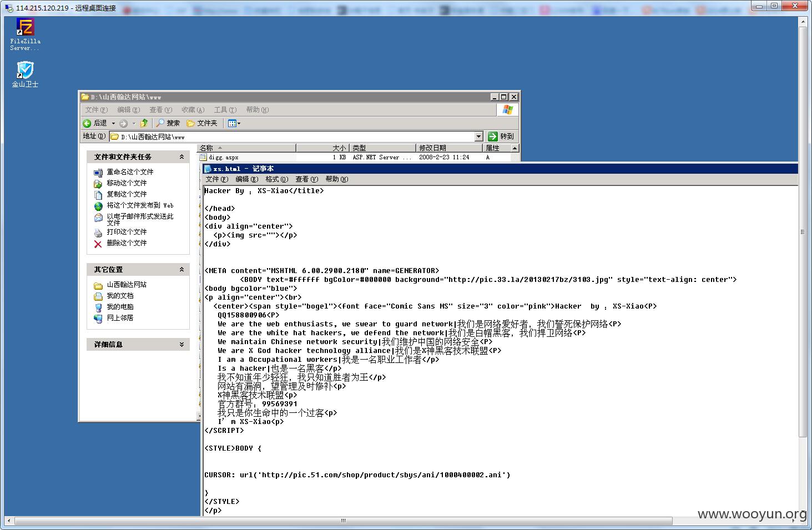Click 删除这个文件 task link
The width and height of the screenshot is (812, 530).
[x=127, y=243]
